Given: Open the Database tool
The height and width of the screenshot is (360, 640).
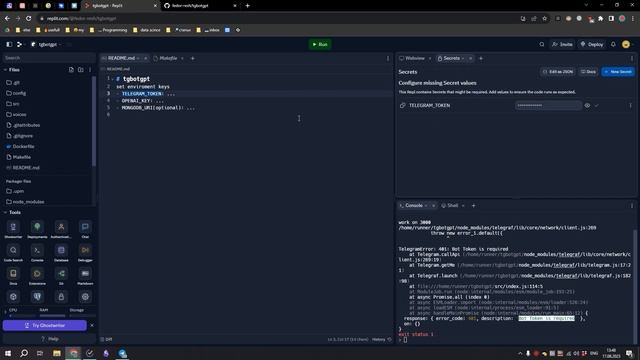Looking at the screenshot, I should (61, 250).
